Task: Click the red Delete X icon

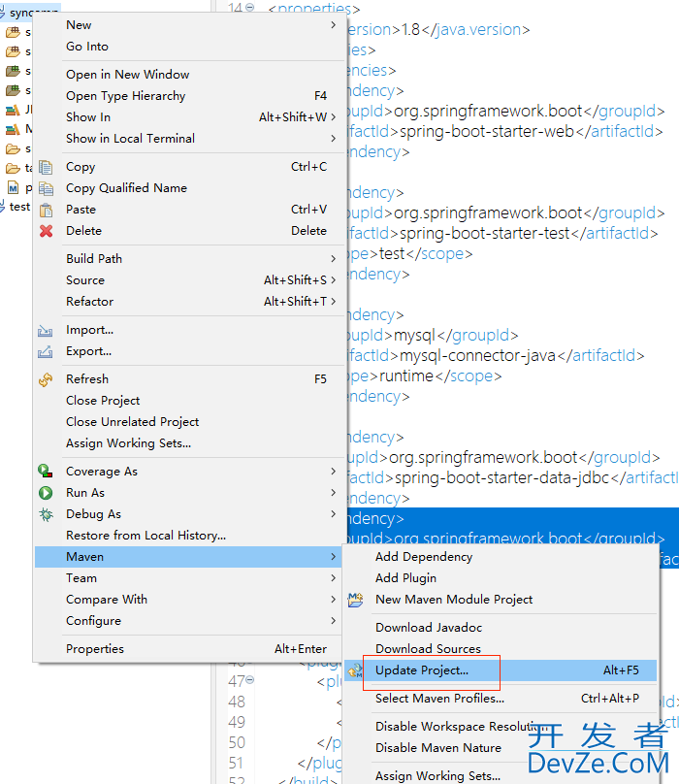Action: 46,231
